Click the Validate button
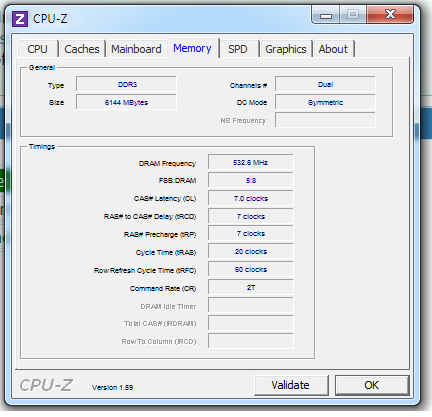This screenshot has width=432, height=417. [x=291, y=385]
